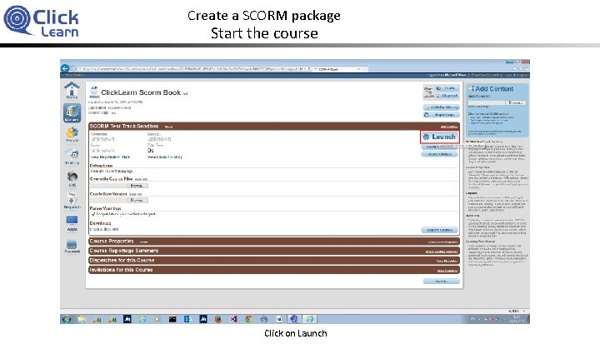Click the Parser Warnings heading
This screenshot has height=364, width=600.
[106, 209]
